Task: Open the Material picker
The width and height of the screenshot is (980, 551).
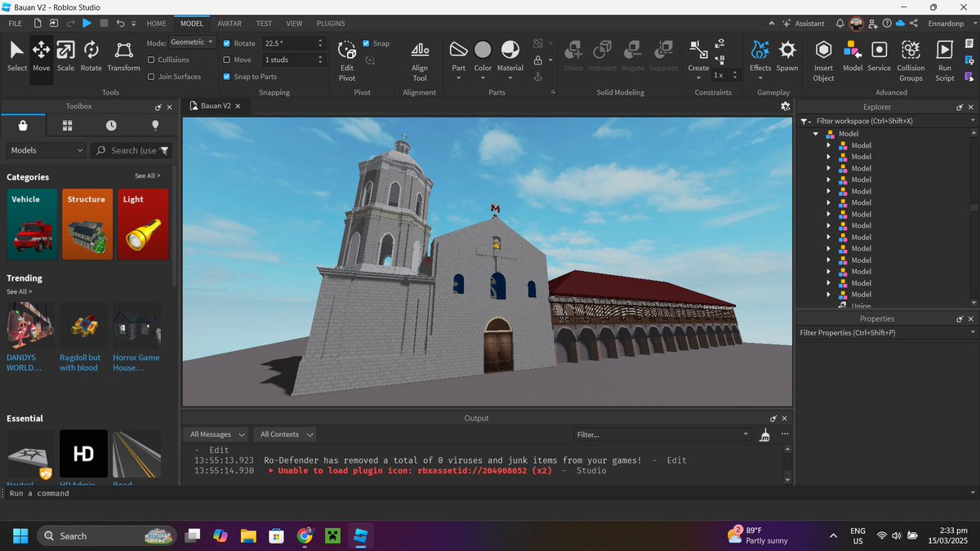Action: tap(510, 60)
